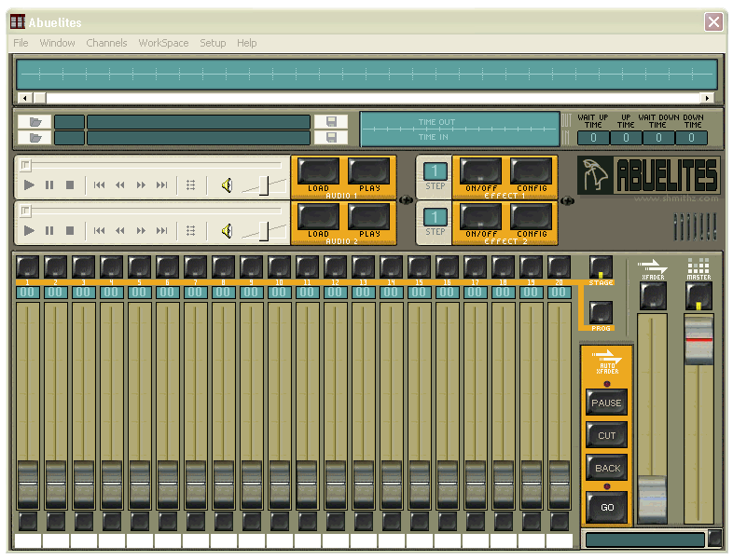The image size is (733, 560).
Task: Mute Audio 2 speaker icon
Action: (228, 231)
